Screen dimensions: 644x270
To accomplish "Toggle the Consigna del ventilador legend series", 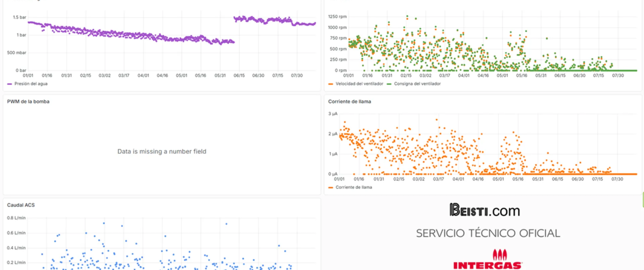I will 417,84.
